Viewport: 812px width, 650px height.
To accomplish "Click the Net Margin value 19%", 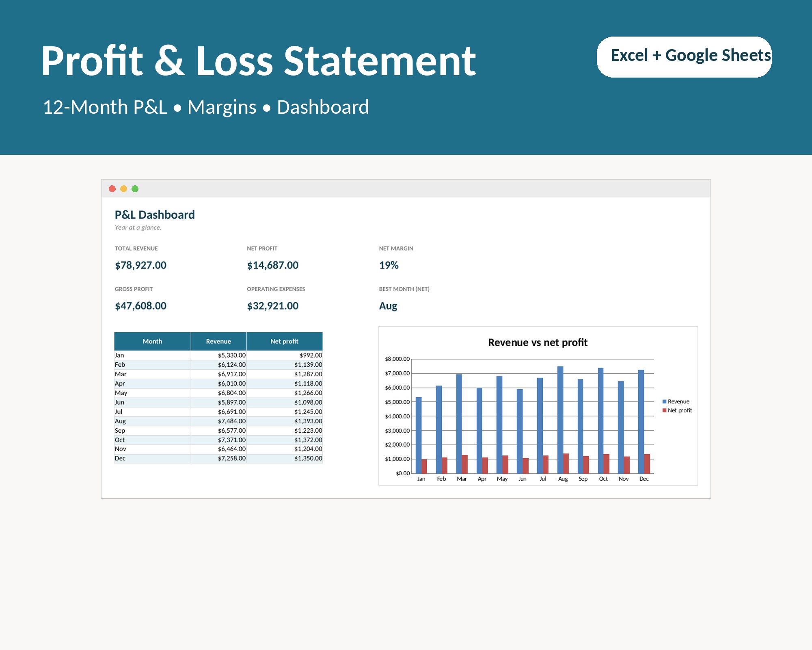I will tap(389, 265).
